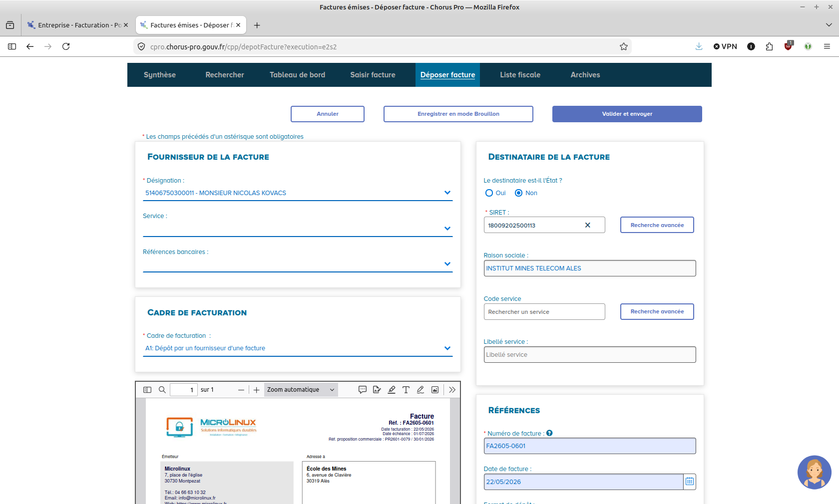Open the Synthèse menu tab
This screenshot has width=839, height=504.
click(x=160, y=75)
